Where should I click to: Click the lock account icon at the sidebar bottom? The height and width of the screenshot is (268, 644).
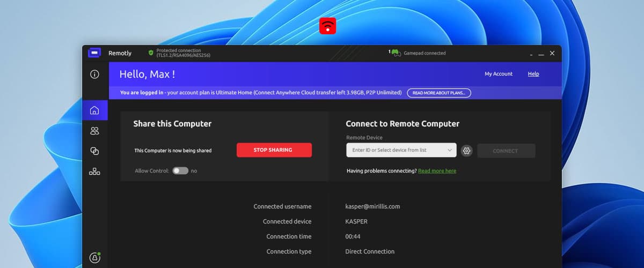point(95,258)
